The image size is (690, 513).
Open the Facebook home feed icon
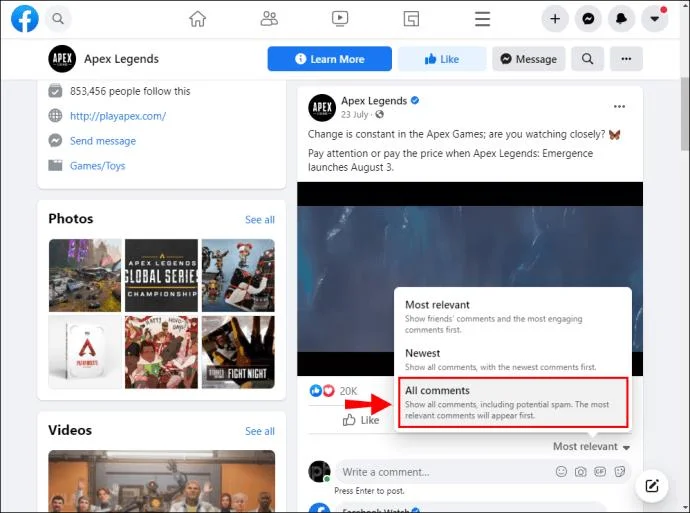click(x=197, y=19)
